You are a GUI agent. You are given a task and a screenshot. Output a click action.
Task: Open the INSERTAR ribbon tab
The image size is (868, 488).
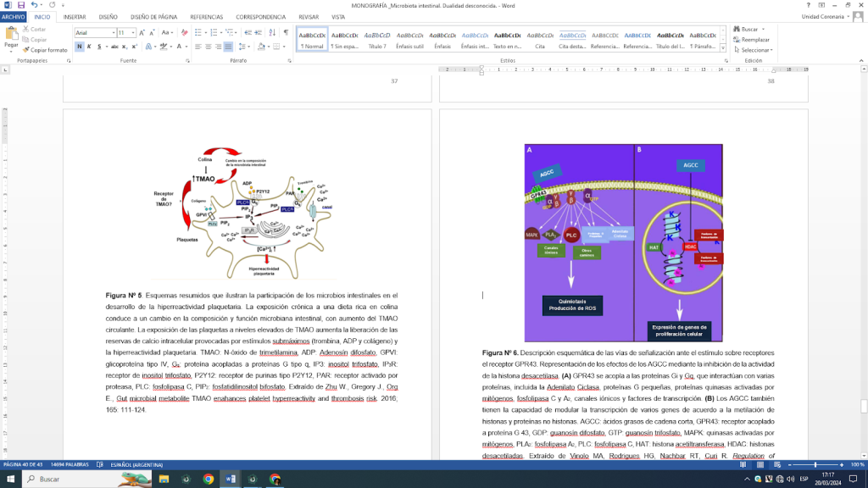click(x=75, y=16)
